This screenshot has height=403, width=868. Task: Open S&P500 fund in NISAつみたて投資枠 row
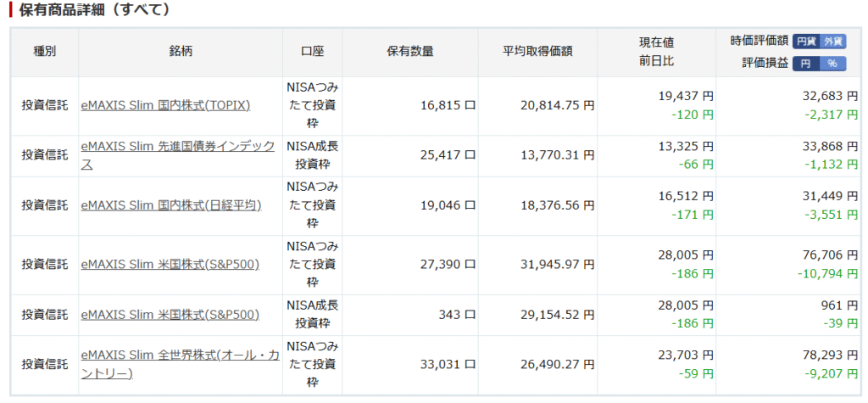click(x=170, y=265)
